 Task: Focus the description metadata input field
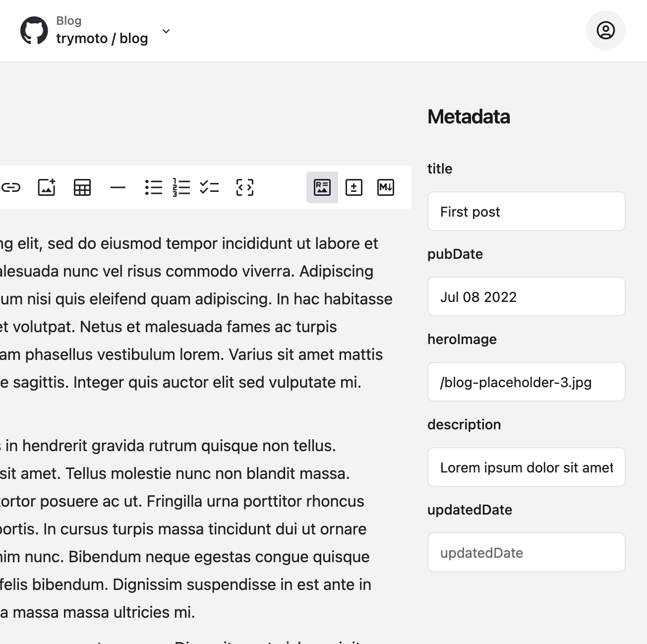tap(526, 468)
